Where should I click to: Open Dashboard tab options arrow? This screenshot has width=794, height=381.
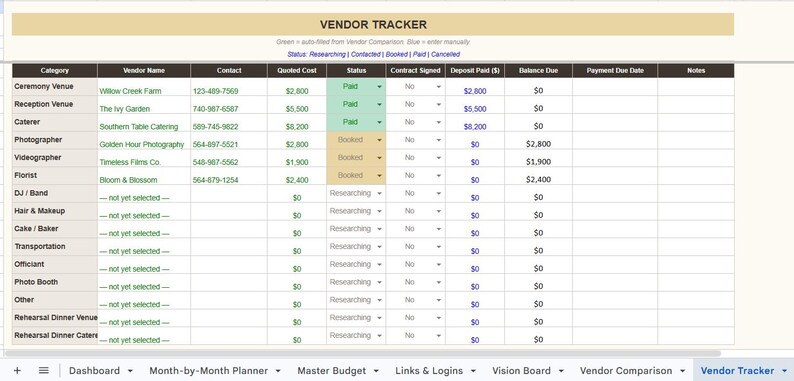tap(130, 371)
